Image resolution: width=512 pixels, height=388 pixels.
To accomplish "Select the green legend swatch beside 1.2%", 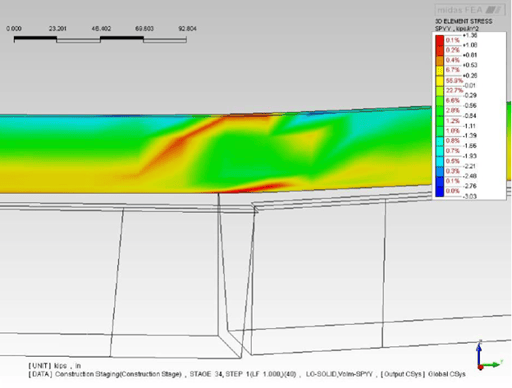I will [x=440, y=121].
